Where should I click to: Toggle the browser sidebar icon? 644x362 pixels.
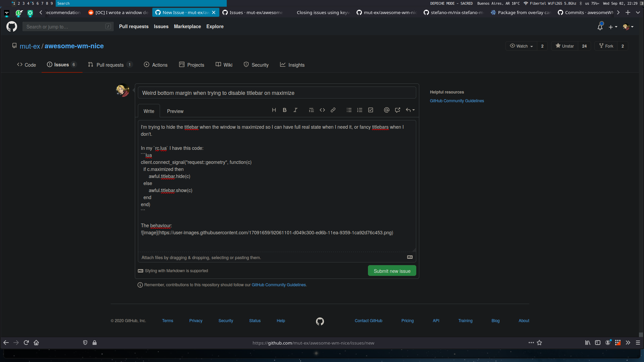[x=598, y=343]
